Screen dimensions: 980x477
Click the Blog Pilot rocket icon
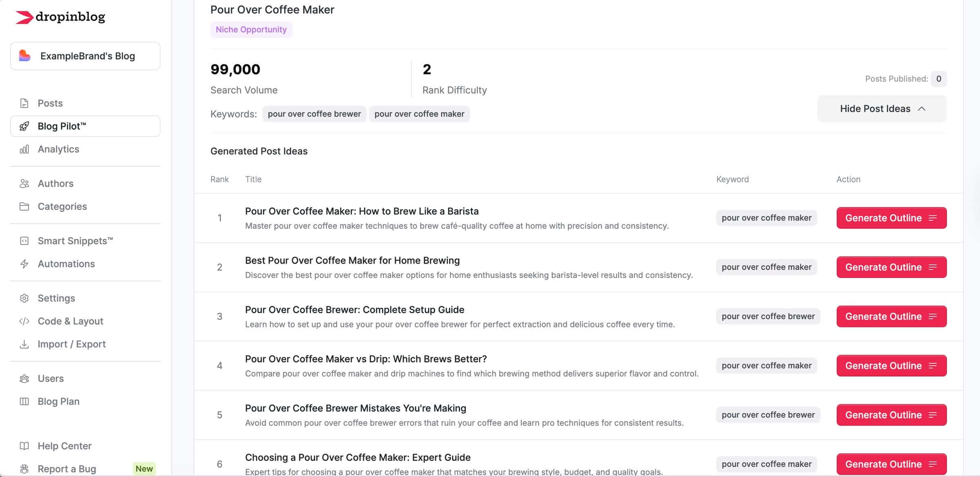tap(24, 126)
